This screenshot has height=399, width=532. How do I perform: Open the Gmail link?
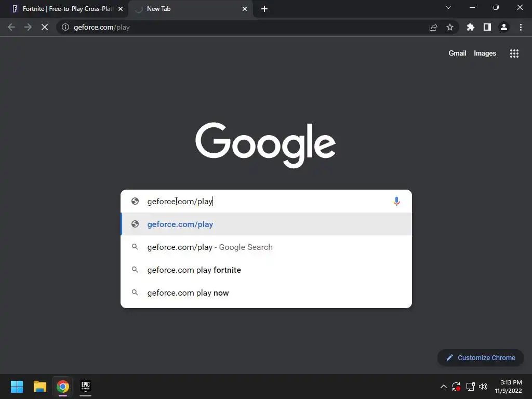pyautogui.click(x=457, y=54)
